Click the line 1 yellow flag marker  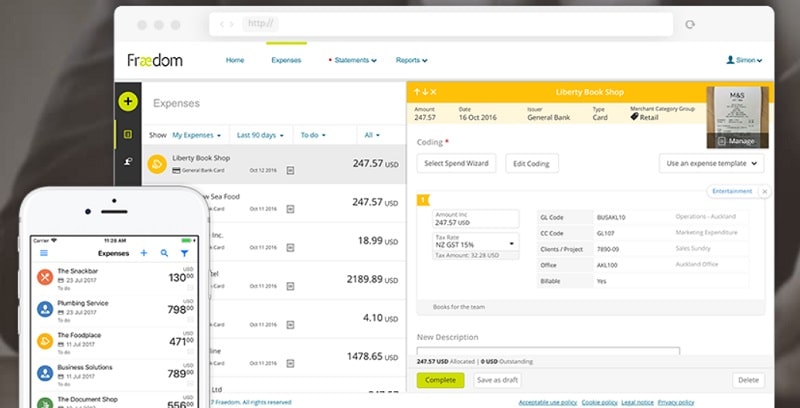[x=423, y=200]
